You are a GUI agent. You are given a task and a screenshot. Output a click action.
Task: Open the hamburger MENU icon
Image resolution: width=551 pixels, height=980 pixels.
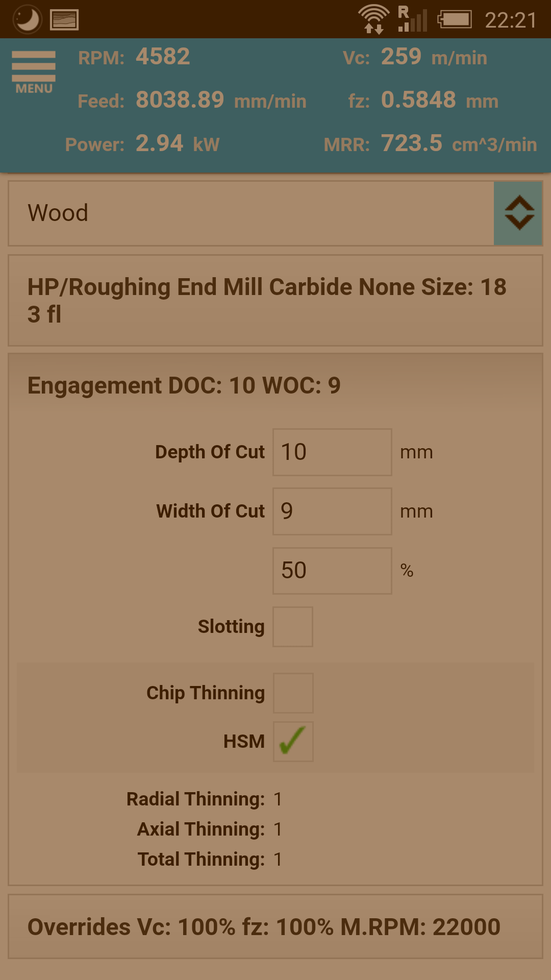(x=34, y=71)
